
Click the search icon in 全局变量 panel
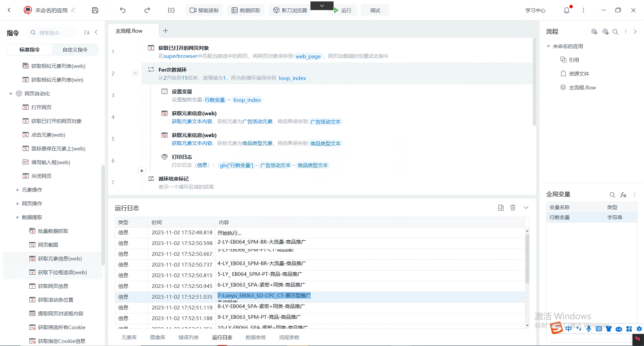point(612,195)
